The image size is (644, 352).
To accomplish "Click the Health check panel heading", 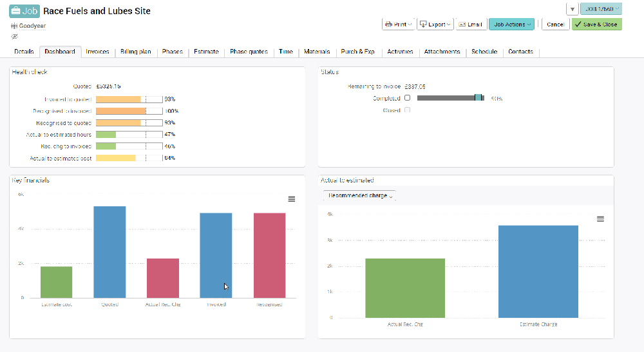I will [x=30, y=72].
